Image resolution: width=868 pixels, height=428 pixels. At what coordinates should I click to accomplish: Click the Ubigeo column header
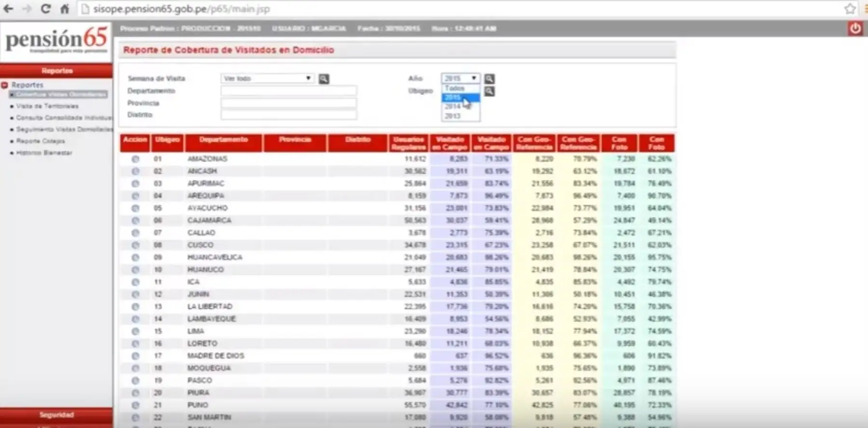tap(167, 143)
